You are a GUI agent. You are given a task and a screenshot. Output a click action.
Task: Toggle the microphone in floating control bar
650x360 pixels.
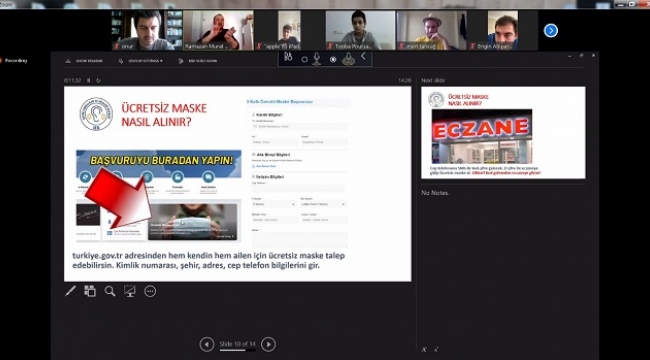pos(317,59)
